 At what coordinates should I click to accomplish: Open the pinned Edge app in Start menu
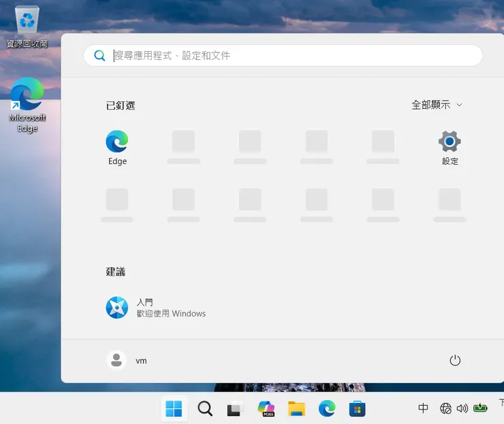point(117,148)
